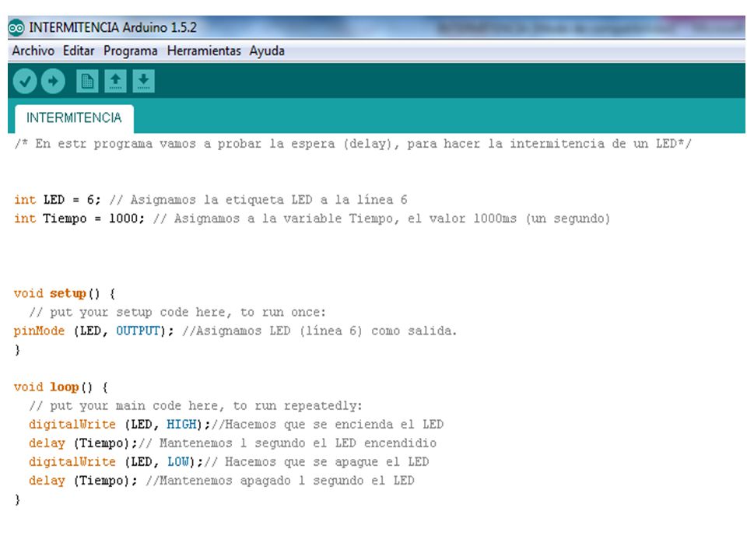Click the window title 'INTERMITENCIA Arduino 1.5.2'

[113, 28]
